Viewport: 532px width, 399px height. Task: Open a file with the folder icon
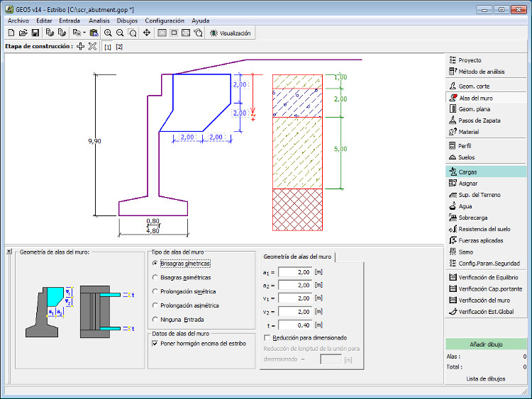point(23,33)
